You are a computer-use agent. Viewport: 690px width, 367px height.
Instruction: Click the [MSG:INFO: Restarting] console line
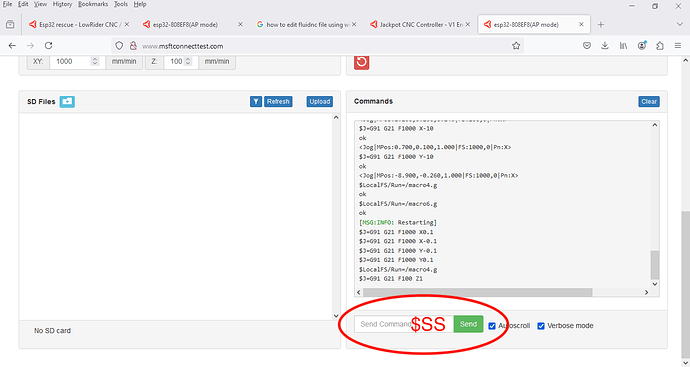398,223
